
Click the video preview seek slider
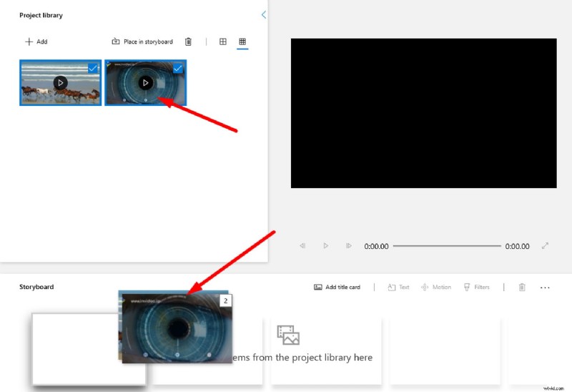[447, 246]
